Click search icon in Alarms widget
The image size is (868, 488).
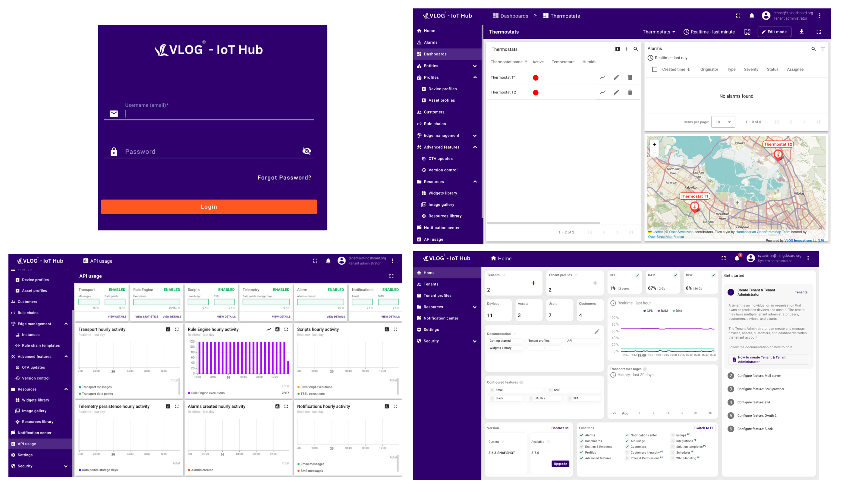tap(813, 49)
